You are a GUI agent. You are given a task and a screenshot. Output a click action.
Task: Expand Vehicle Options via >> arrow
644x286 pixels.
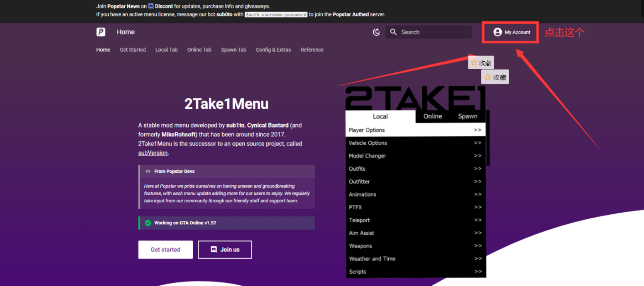pos(478,143)
